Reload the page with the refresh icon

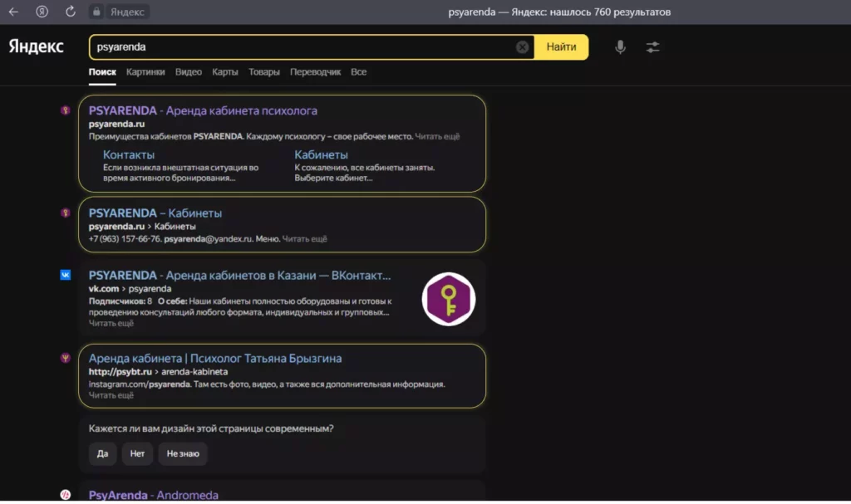pyautogui.click(x=71, y=12)
